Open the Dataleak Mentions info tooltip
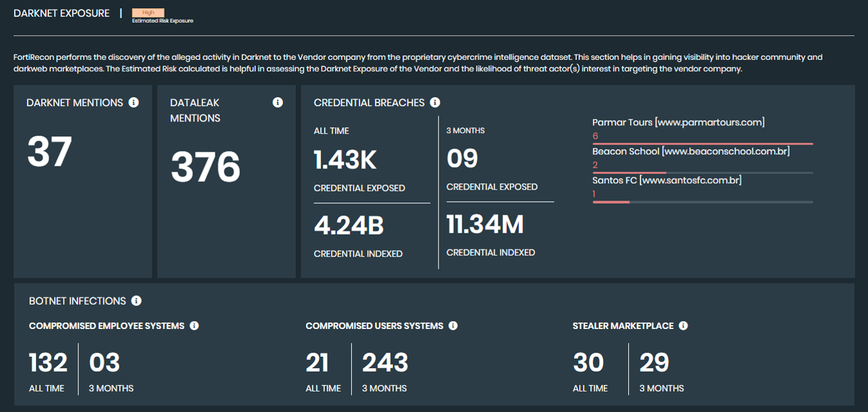 pyautogui.click(x=277, y=102)
